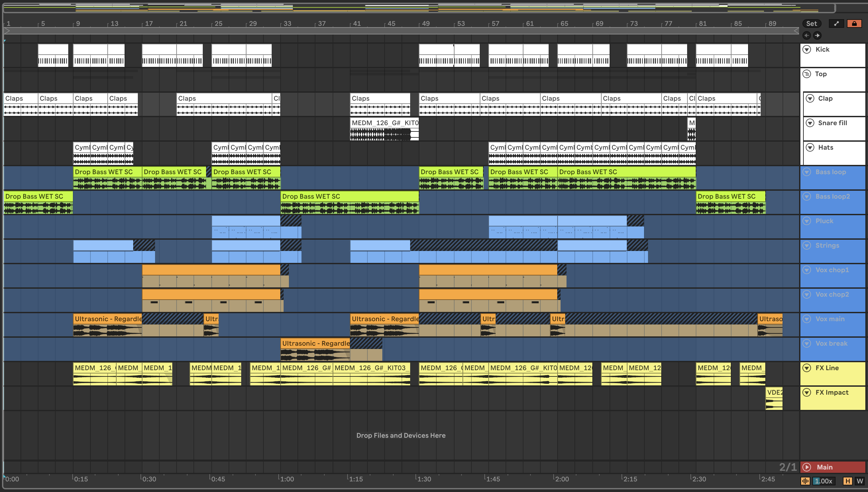
Task: Select the Kick track header
Action: click(x=833, y=55)
